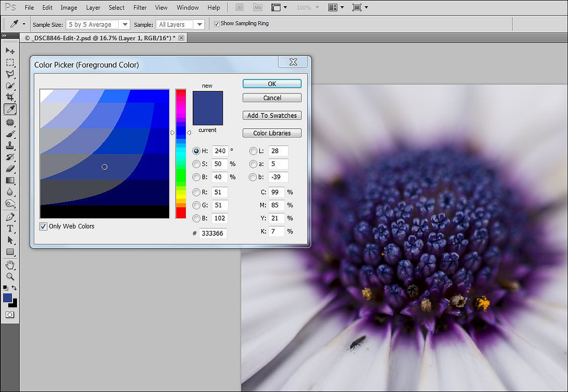This screenshot has width=568, height=392.
Task: Select the S saturation radio button
Action: pyautogui.click(x=196, y=164)
